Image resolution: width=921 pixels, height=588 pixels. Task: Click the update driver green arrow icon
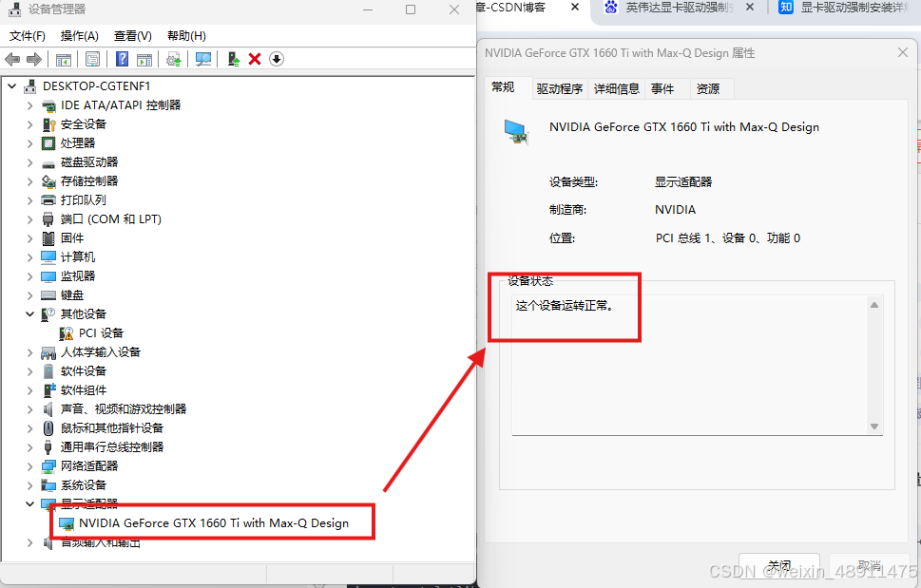coord(234,59)
